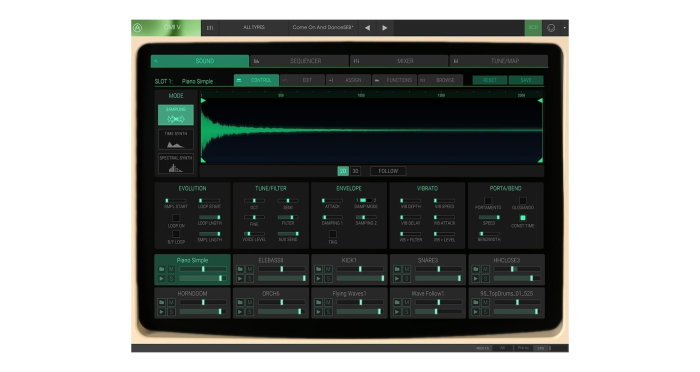Image resolution: width=700 pixels, height=372 pixels.
Task: Click the top-right waveform end marker
Action: tap(540, 101)
